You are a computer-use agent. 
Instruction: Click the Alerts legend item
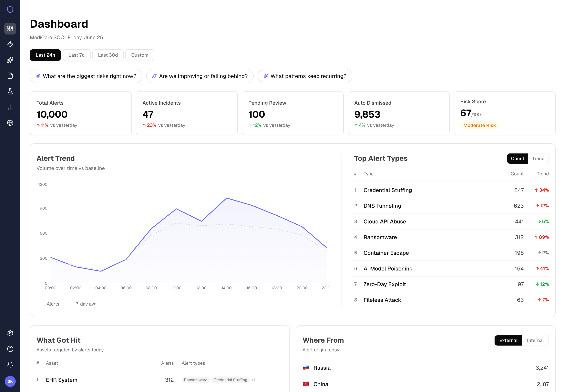[x=48, y=304]
